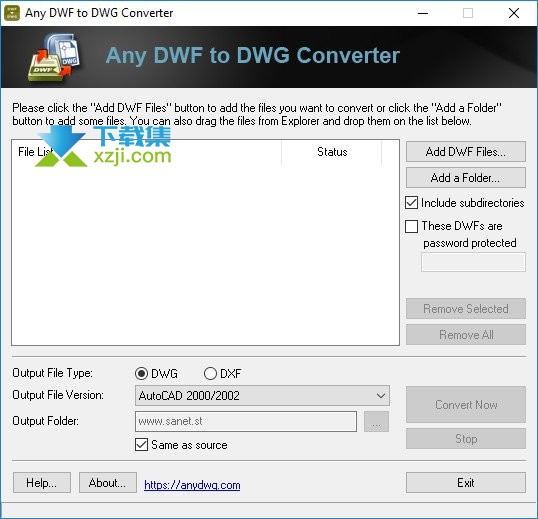Viewport: 538px width, 519px height.
Task: Click the Output Folder text field
Action: pyautogui.click(x=246, y=421)
